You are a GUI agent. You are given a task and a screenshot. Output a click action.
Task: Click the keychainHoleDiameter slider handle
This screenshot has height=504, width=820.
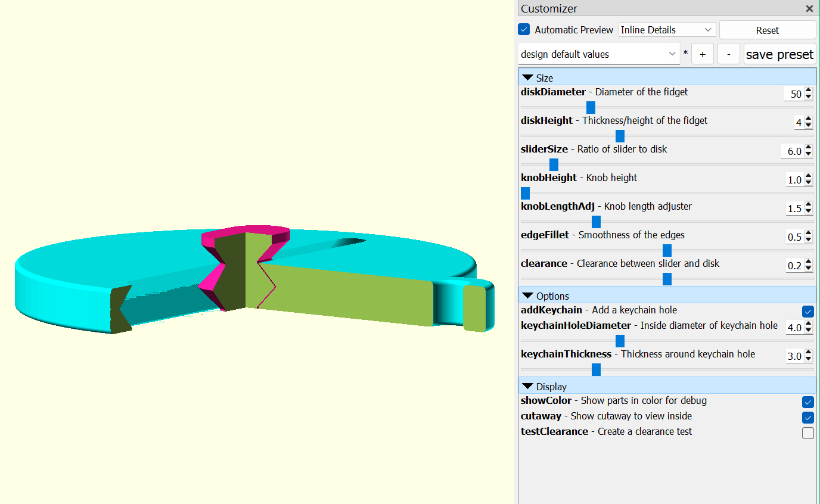620,341
